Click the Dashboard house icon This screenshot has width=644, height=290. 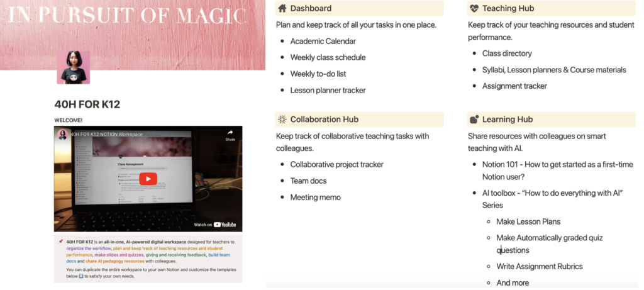(282, 8)
